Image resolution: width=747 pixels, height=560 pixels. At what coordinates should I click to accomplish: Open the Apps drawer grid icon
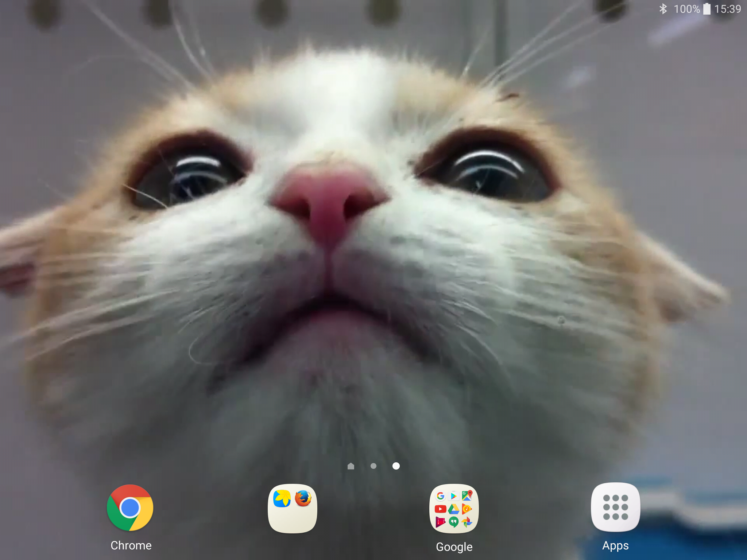(615, 507)
